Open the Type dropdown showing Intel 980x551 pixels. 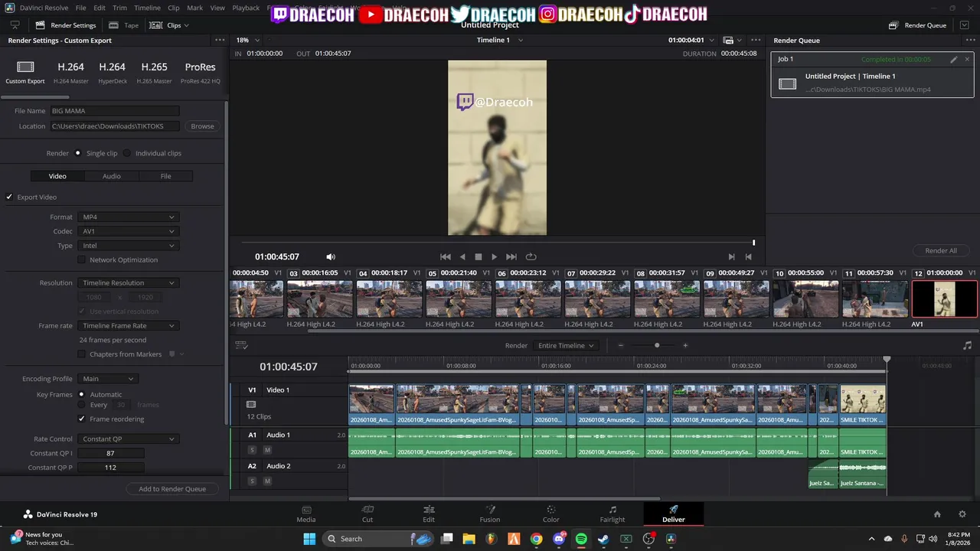click(x=128, y=246)
